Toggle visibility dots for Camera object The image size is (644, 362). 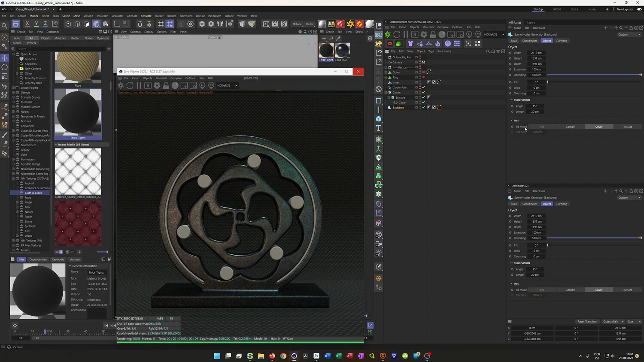click(x=420, y=62)
